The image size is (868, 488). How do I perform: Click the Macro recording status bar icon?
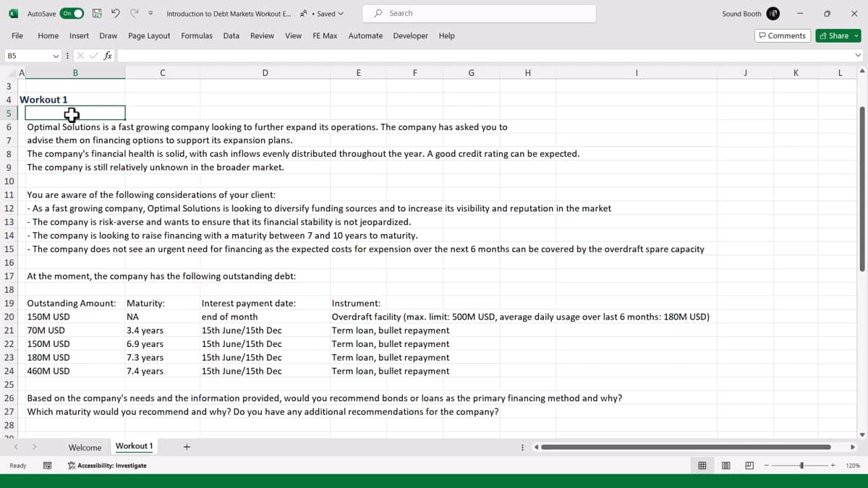click(x=47, y=466)
